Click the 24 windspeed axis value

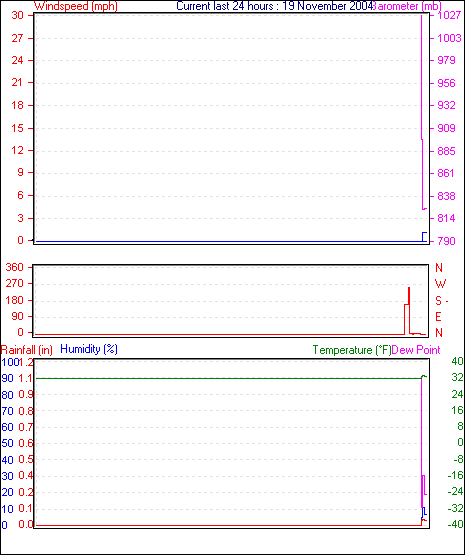tap(17, 60)
